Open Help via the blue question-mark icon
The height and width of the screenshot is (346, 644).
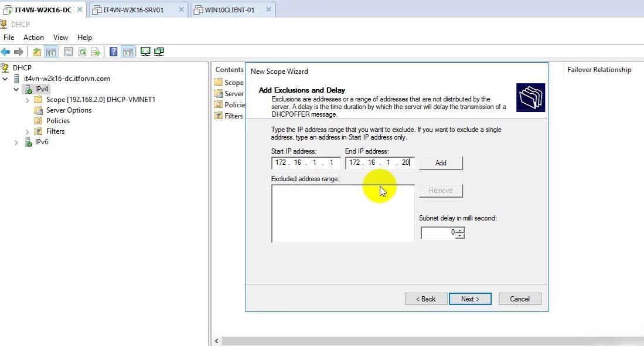(x=114, y=52)
